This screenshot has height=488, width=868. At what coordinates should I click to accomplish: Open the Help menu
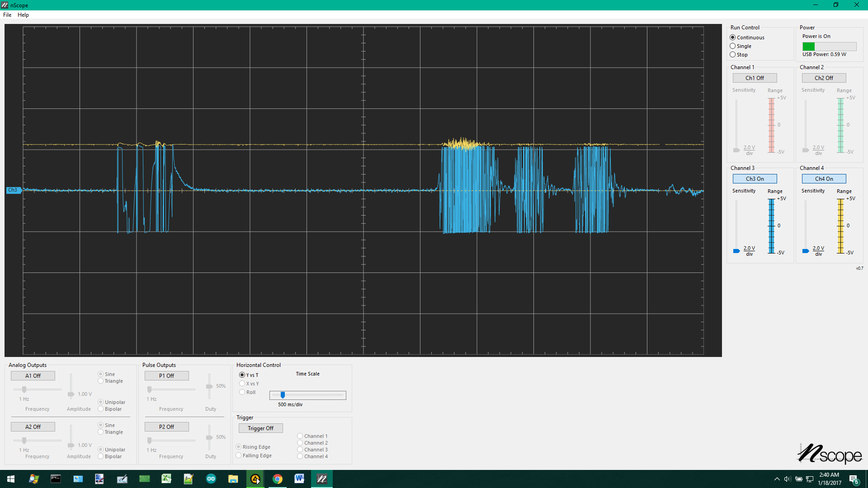click(x=23, y=14)
